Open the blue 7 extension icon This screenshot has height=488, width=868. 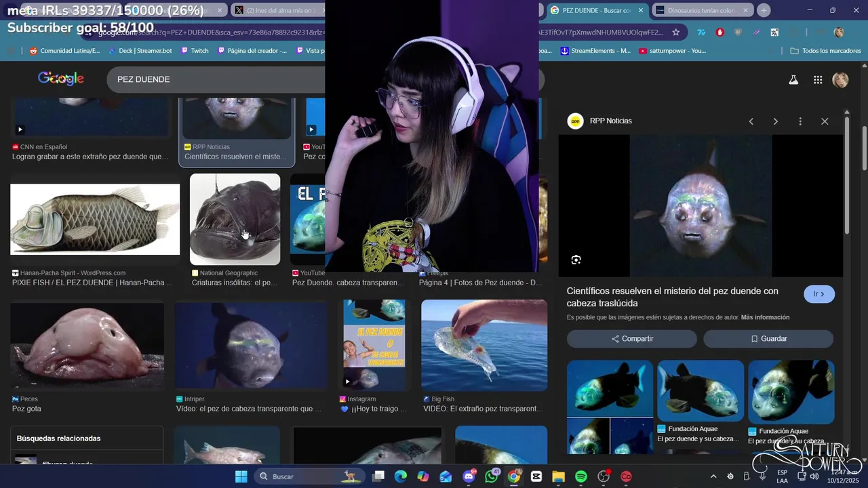click(701, 32)
